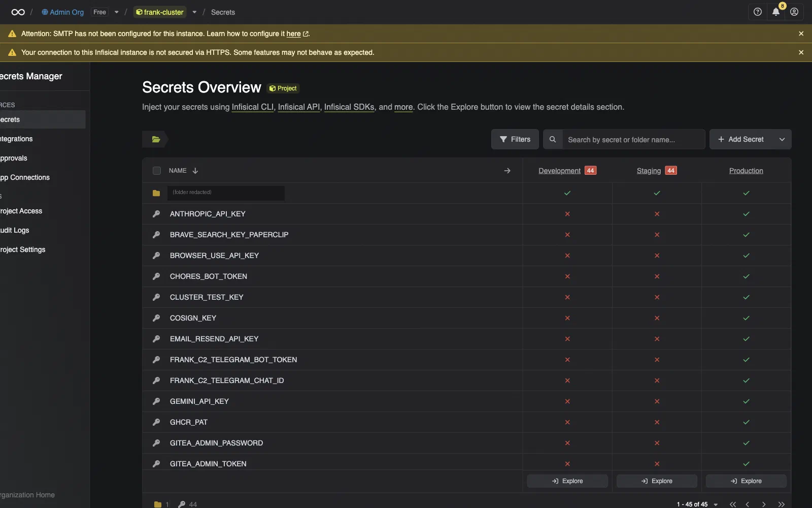Click Staging X for CLUSTER_TEST_KEY
The height and width of the screenshot is (508, 812).
pyautogui.click(x=657, y=297)
